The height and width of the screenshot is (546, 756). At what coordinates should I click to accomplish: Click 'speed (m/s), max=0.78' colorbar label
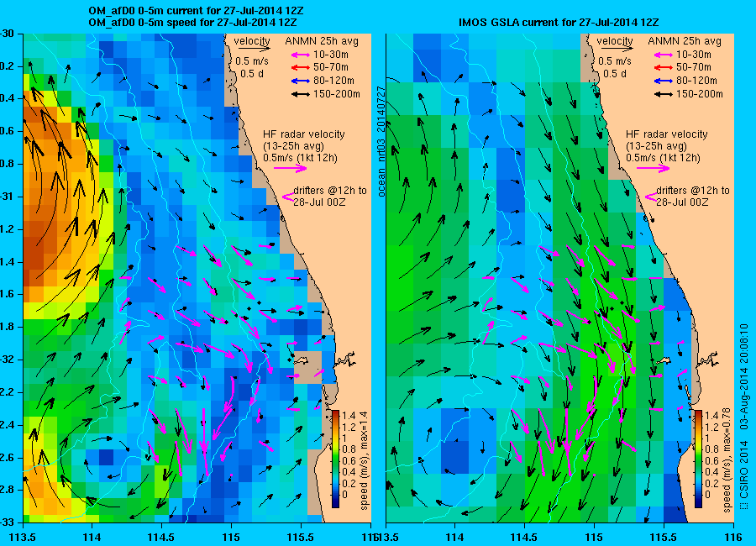point(727,460)
